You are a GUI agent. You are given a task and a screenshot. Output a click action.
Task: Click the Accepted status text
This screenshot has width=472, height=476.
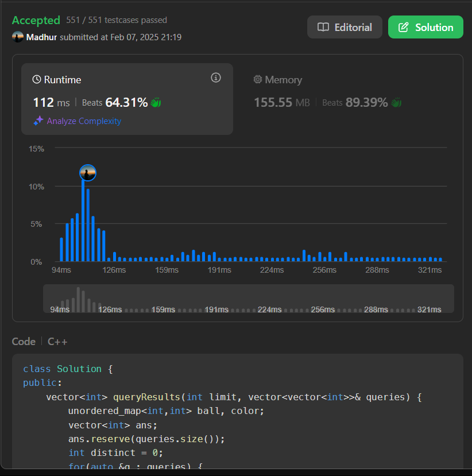click(x=36, y=20)
